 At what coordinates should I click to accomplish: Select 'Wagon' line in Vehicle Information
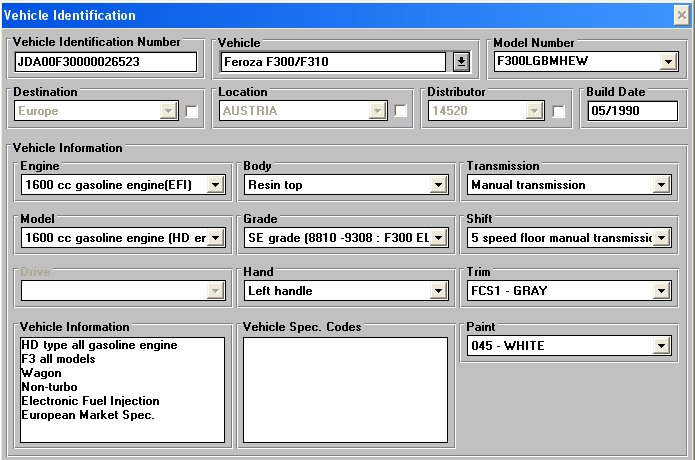coord(41,373)
